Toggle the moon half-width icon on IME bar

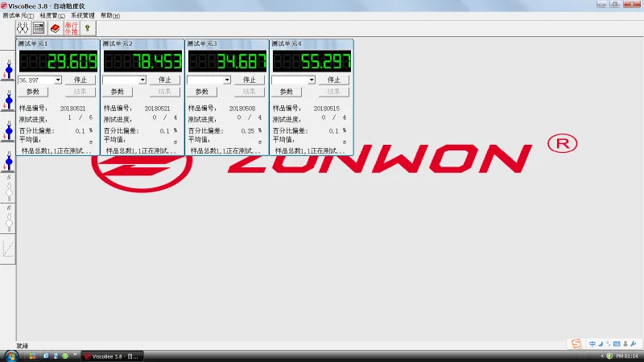pyautogui.click(x=601, y=344)
